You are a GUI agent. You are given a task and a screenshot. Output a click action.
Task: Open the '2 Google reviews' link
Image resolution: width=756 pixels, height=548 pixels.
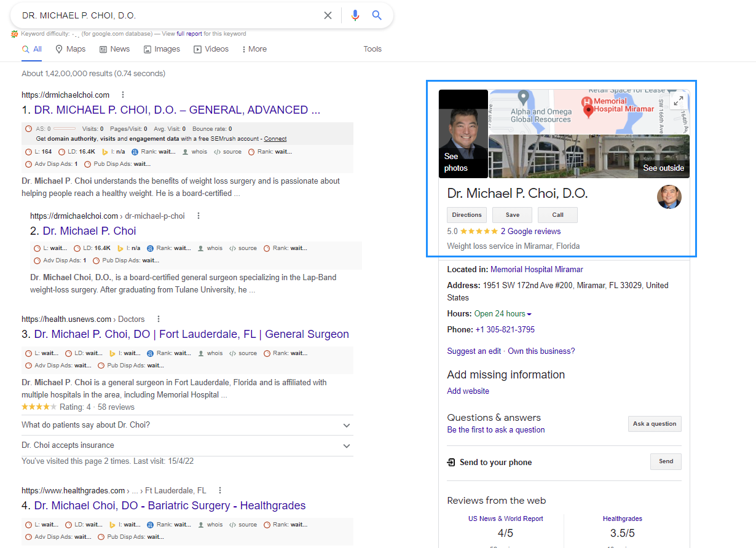[530, 232]
